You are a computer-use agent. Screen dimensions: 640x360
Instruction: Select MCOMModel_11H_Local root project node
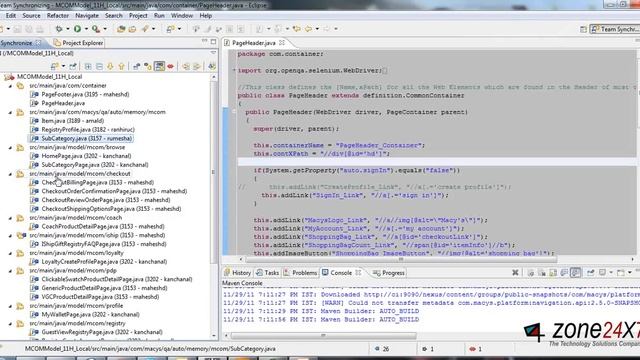coord(49,77)
